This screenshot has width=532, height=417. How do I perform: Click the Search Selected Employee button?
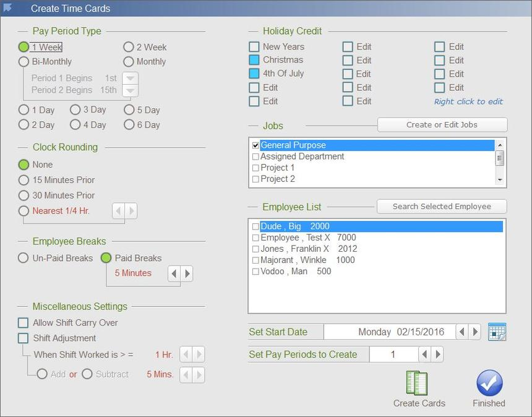[x=442, y=206]
